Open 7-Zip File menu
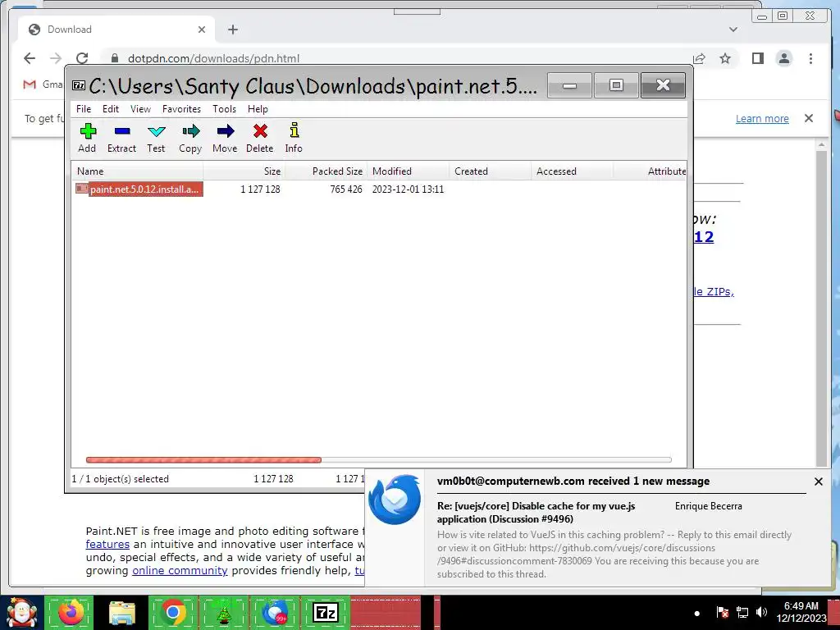This screenshot has width=840, height=630. coord(84,109)
